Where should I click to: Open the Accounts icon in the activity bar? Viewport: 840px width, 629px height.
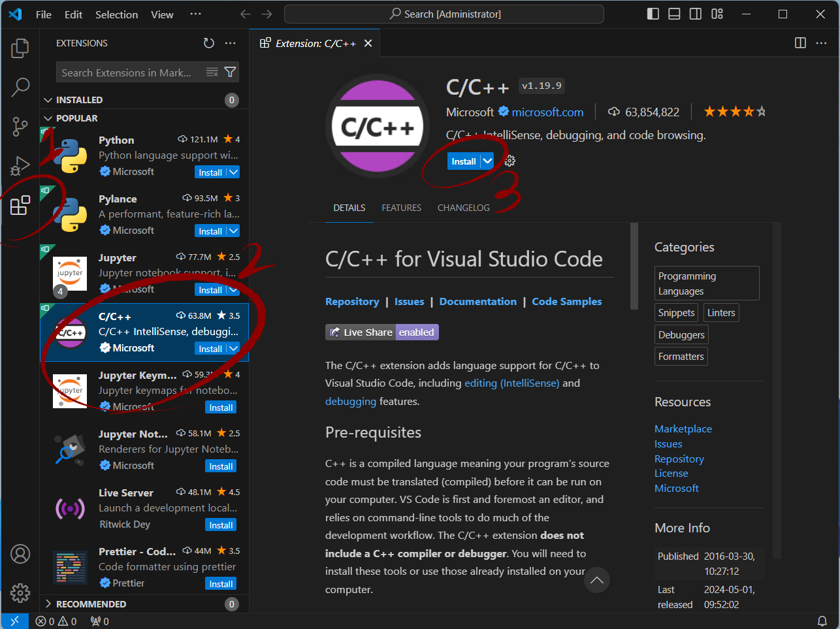pyautogui.click(x=20, y=554)
